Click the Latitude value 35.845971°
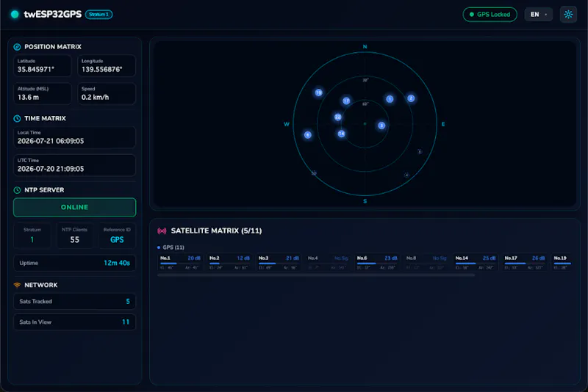Image resolution: width=588 pixels, height=392 pixels. [x=36, y=69]
